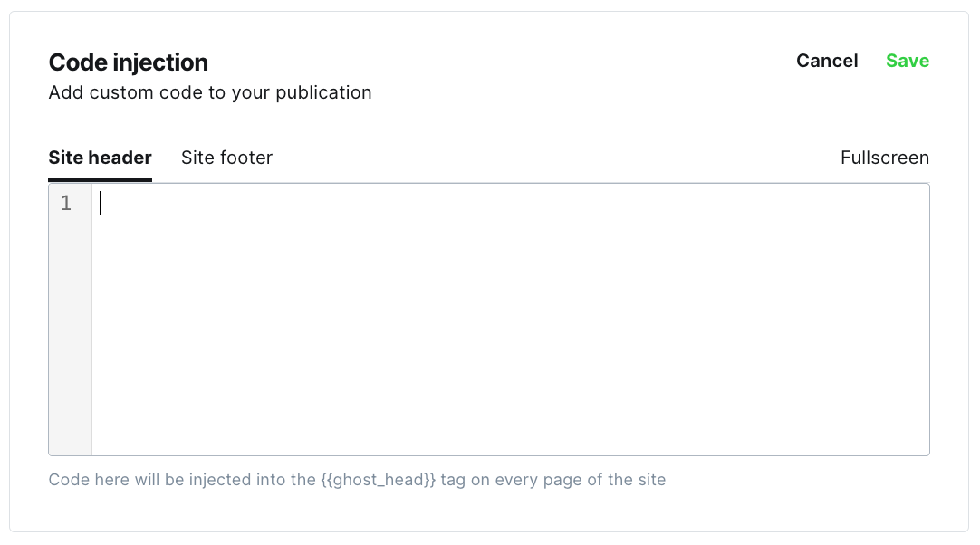Viewport: 980px width, 545px height.
Task: Click the active underline beneath Site header
Action: pos(100,180)
